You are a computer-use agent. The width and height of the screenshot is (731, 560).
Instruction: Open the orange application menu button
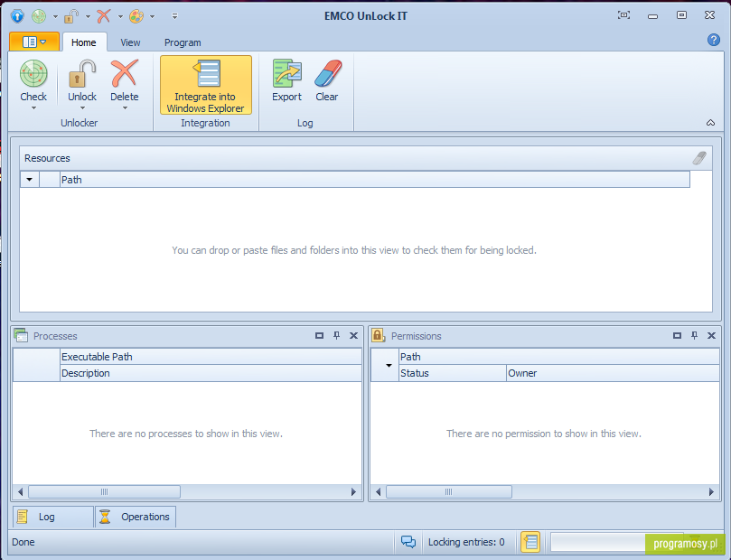[x=34, y=42]
